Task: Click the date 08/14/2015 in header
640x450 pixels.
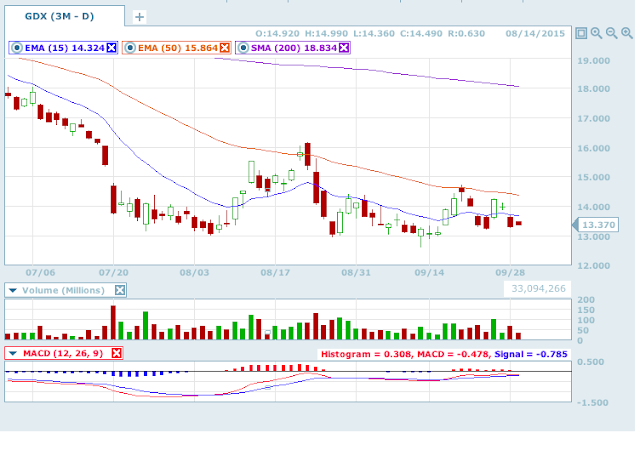Action: click(535, 33)
